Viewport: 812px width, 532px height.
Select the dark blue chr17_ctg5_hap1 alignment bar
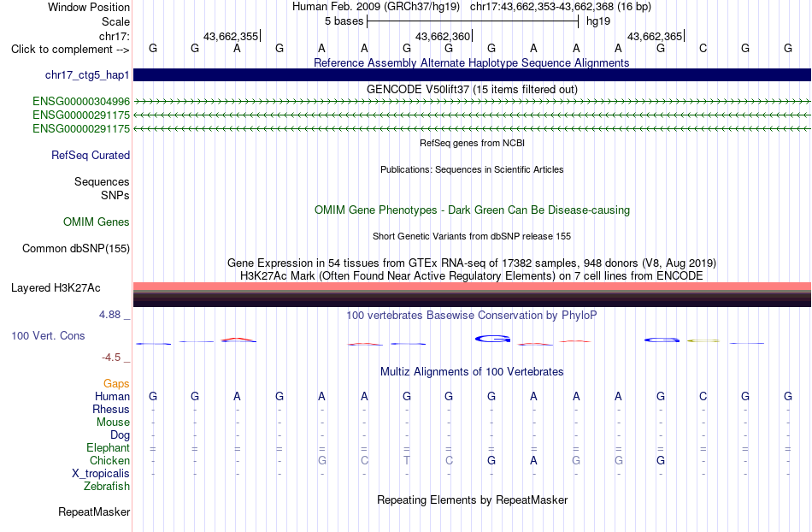(x=472, y=74)
